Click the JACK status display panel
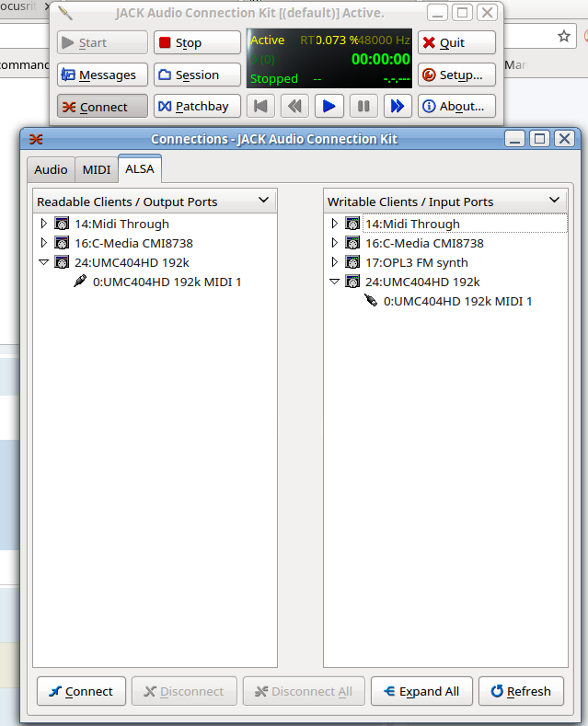This screenshot has width=588, height=726. click(x=329, y=58)
